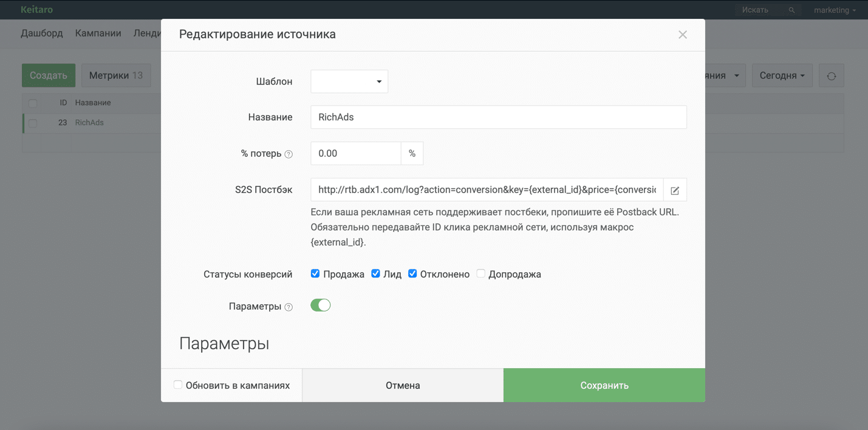Click the ID column header

point(63,103)
